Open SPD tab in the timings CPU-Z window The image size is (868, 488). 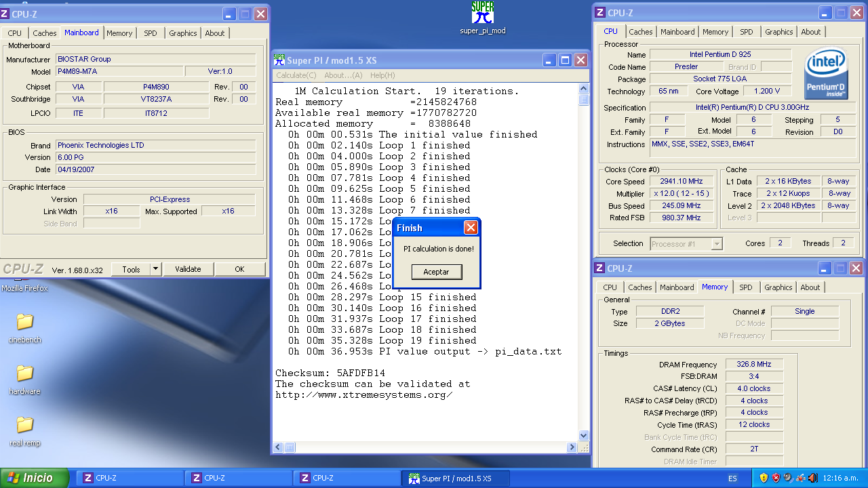[746, 287]
